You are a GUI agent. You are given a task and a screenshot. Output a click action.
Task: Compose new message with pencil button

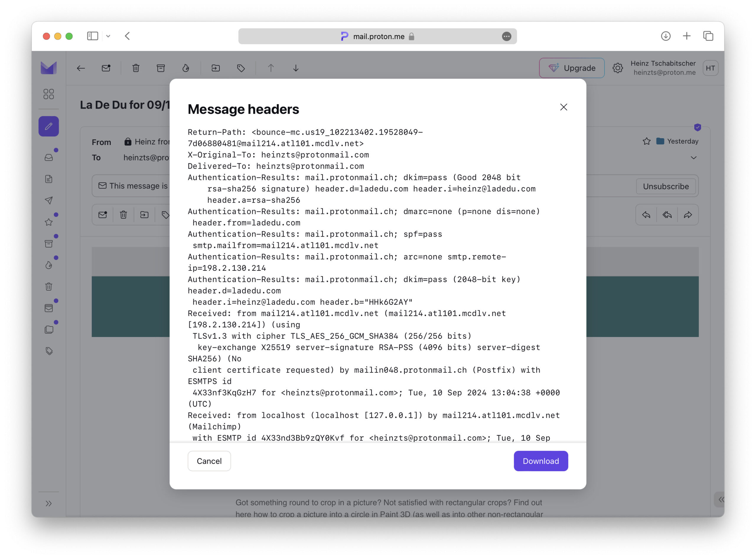(x=48, y=126)
